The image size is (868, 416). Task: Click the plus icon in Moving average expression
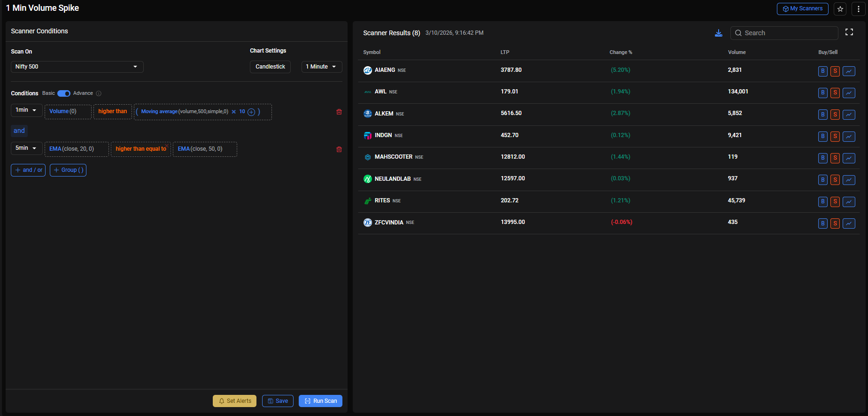(x=251, y=112)
